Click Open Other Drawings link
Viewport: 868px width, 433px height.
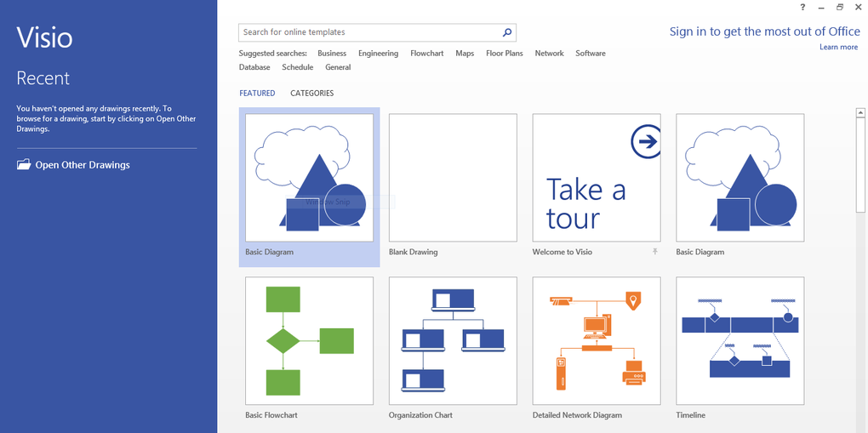coord(83,165)
